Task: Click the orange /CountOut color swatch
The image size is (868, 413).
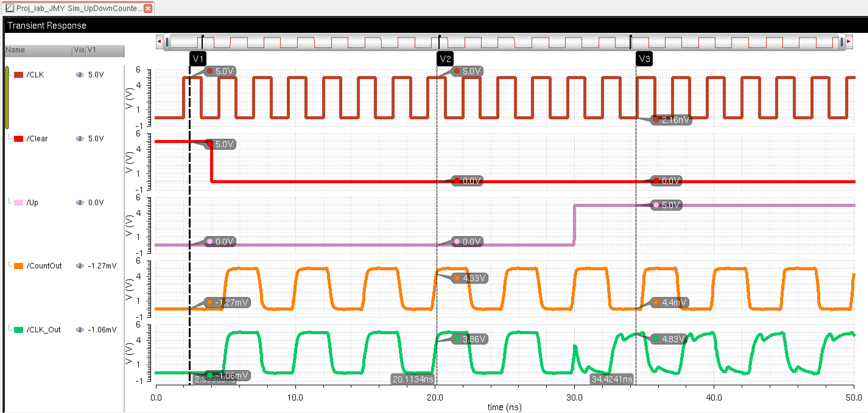Action: pyautogui.click(x=19, y=266)
